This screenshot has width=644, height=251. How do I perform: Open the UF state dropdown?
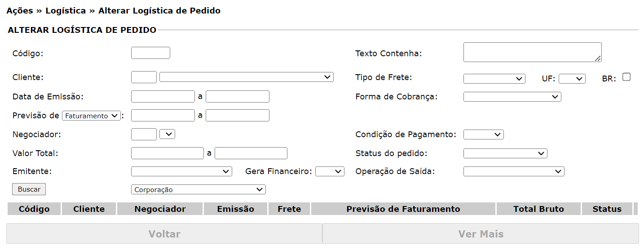[572, 79]
